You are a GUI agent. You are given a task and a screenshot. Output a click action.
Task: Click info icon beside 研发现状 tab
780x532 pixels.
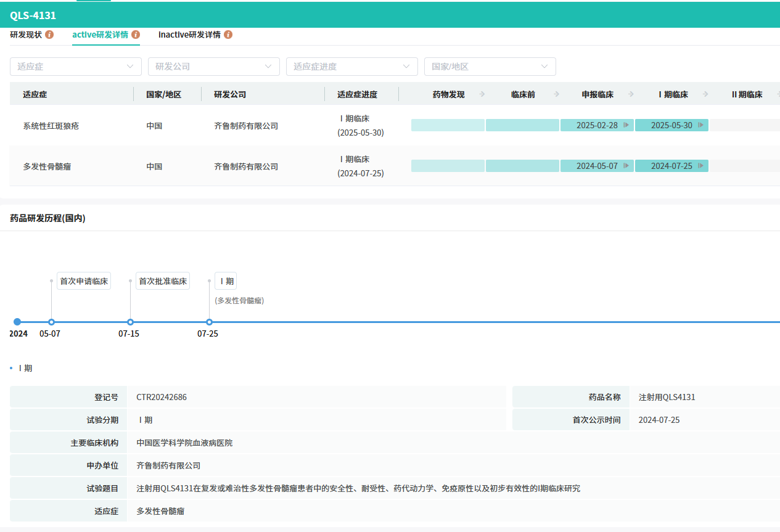[49, 35]
